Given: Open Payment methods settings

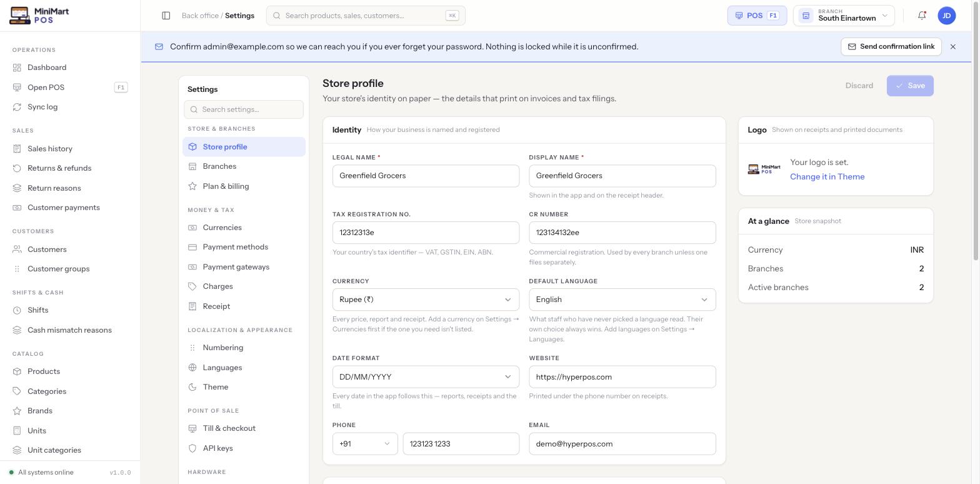Looking at the screenshot, I should pyautogui.click(x=244, y=247).
